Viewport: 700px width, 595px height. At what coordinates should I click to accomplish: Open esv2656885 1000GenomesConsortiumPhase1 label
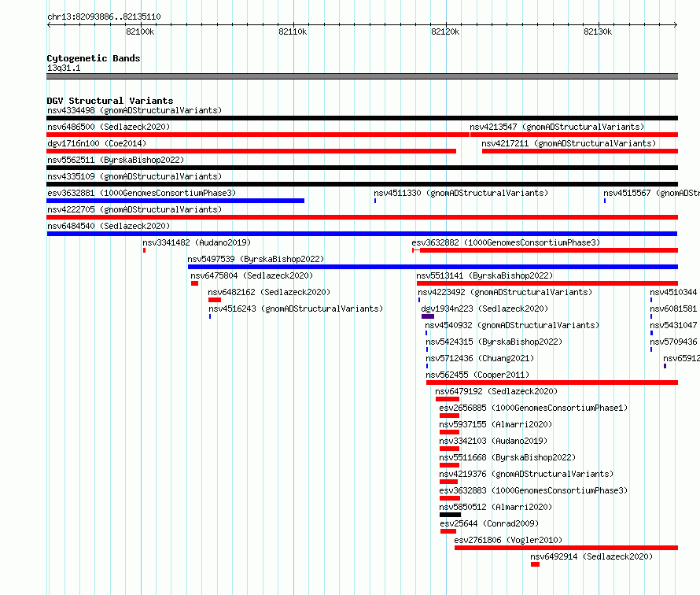click(x=533, y=408)
